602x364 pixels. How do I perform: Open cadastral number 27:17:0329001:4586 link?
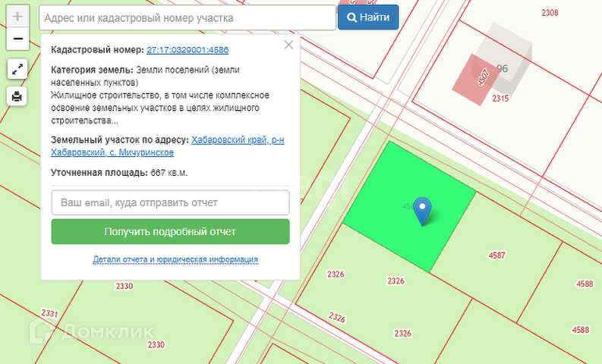[x=188, y=50]
